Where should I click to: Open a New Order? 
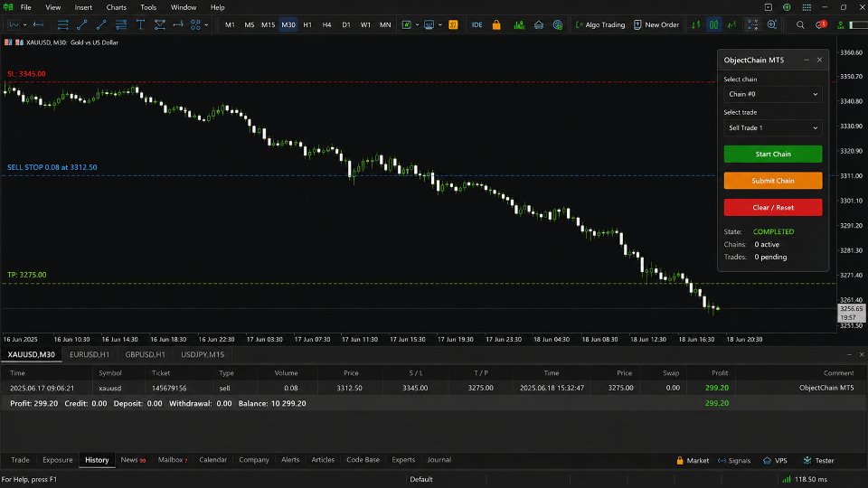(x=656, y=25)
